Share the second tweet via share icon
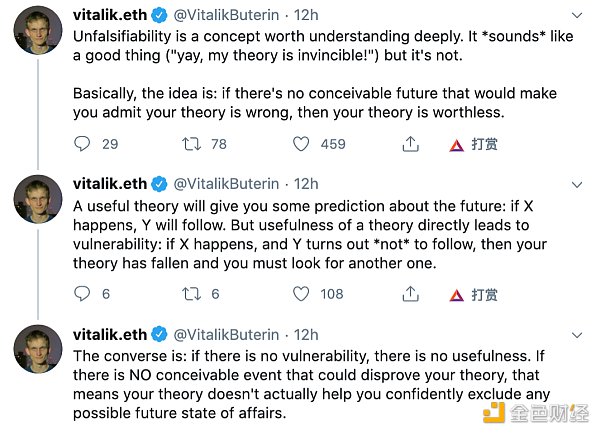Image resolution: width=600 pixels, height=434 pixels. pos(411,294)
